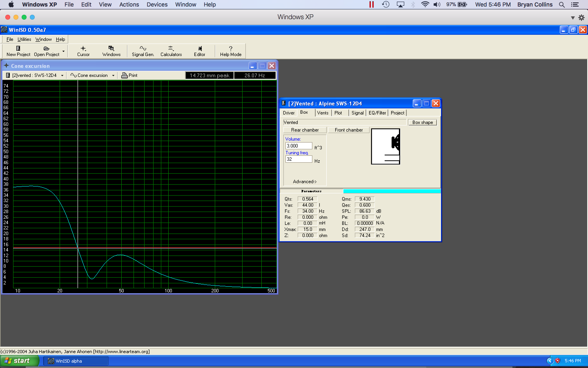Open the driver Editor from toolbar
Screen dimensions: 588x368
point(200,51)
